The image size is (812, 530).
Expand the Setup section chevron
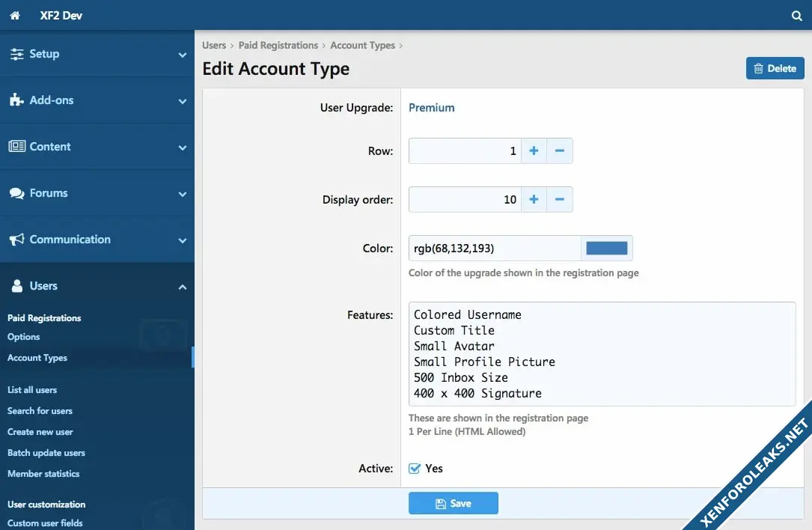point(182,55)
